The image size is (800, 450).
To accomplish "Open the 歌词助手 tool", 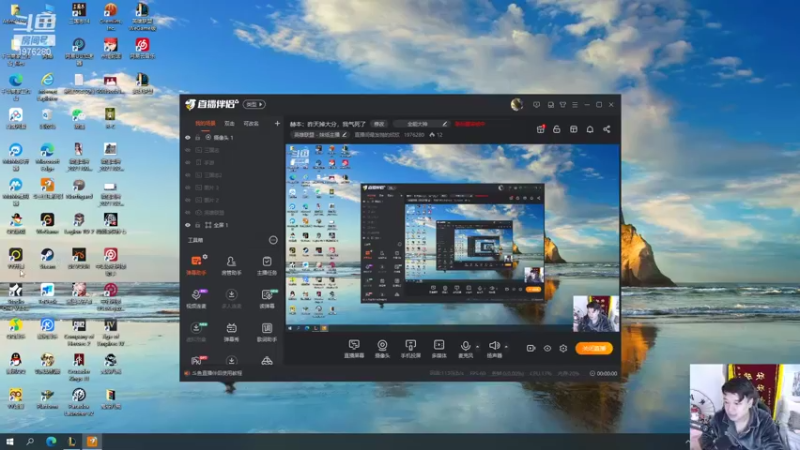I will click(x=266, y=332).
